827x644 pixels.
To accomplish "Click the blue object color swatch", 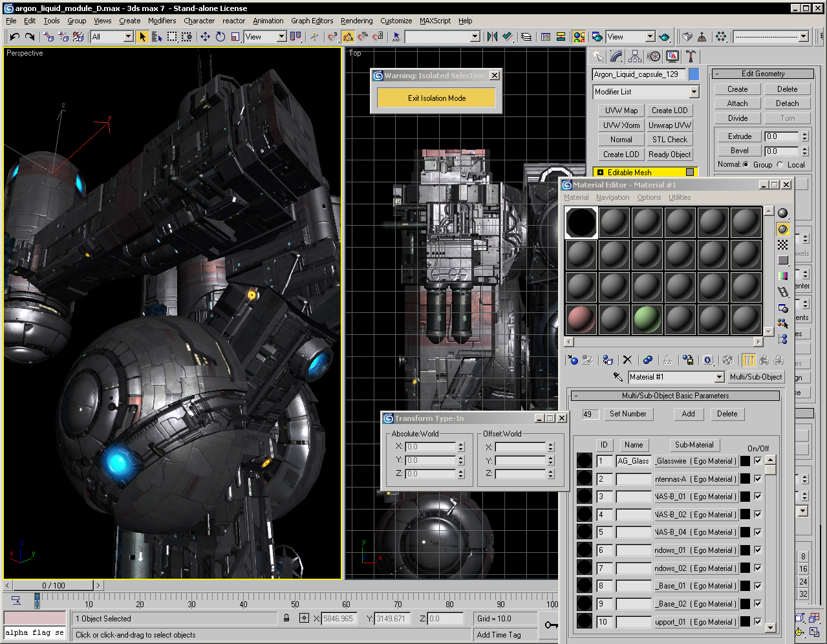I will [694, 74].
